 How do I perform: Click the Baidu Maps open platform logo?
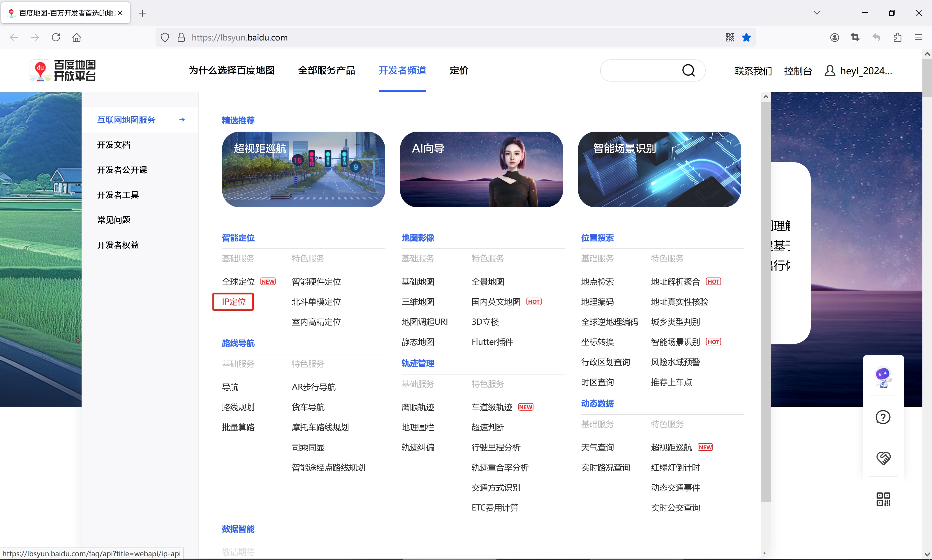pos(63,70)
